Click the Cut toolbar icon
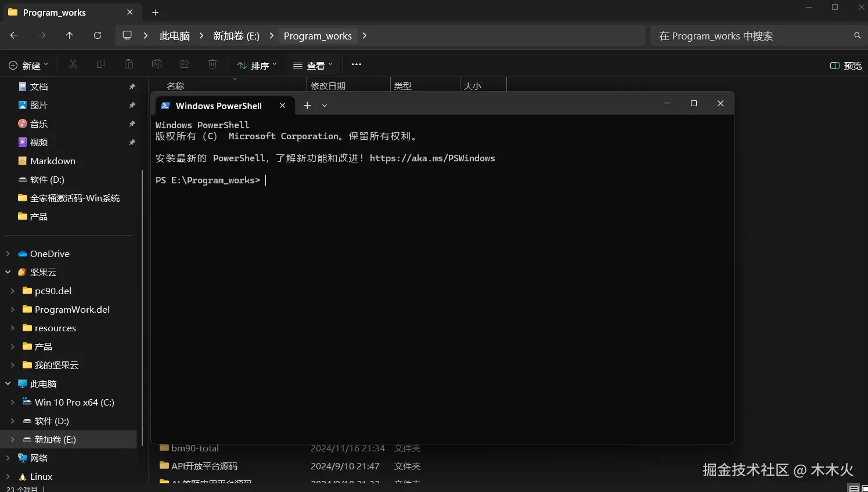Image resolution: width=868 pixels, height=492 pixels. [73, 64]
